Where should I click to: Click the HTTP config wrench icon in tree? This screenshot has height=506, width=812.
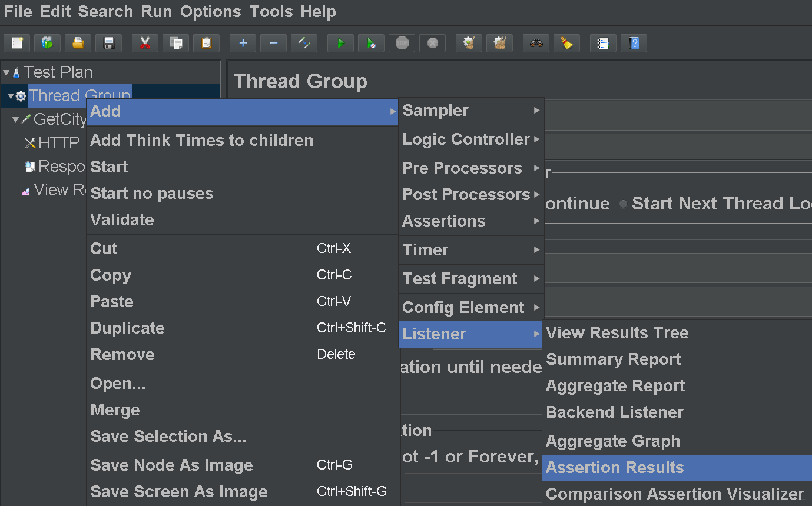pyautogui.click(x=30, y=143)
